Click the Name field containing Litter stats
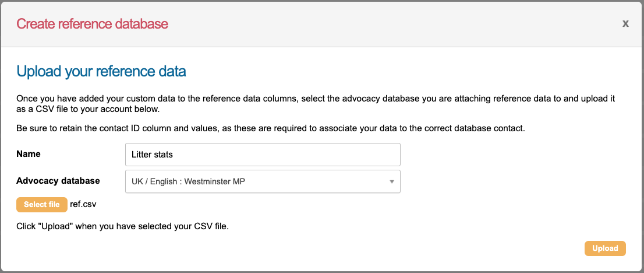644x273 pixels. 263,155
